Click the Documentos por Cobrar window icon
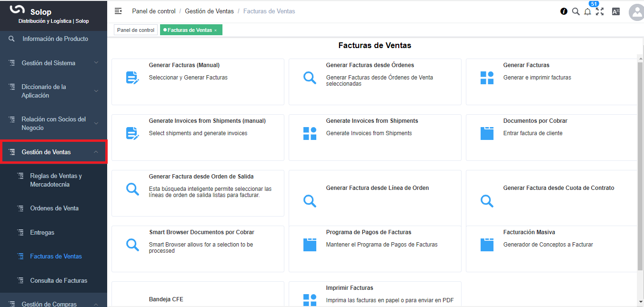This screenshot has width=644, height=307. (487, 134)
